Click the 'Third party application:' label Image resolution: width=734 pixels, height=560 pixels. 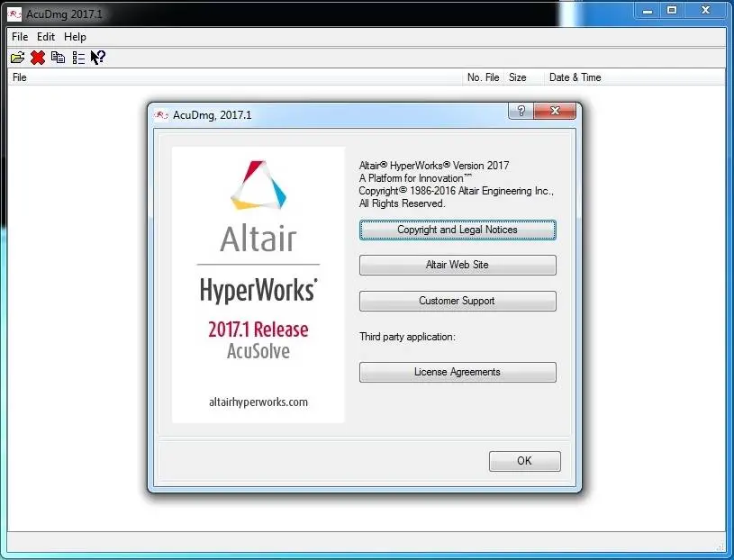coord(407,337)
